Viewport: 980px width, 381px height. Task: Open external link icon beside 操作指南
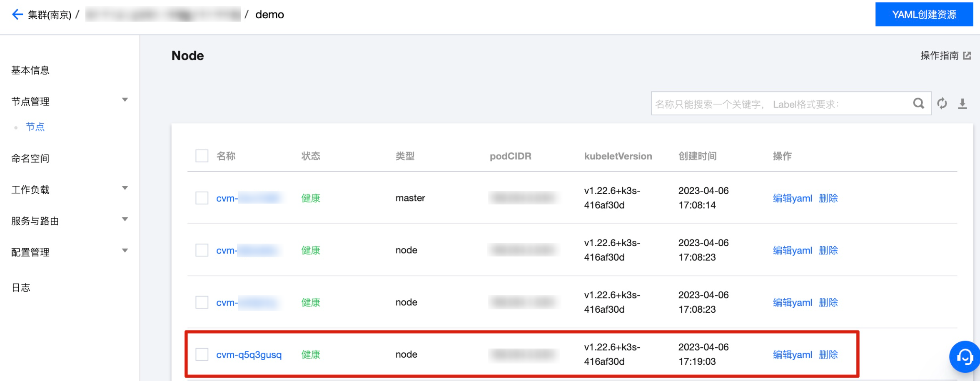pos(967,55)
